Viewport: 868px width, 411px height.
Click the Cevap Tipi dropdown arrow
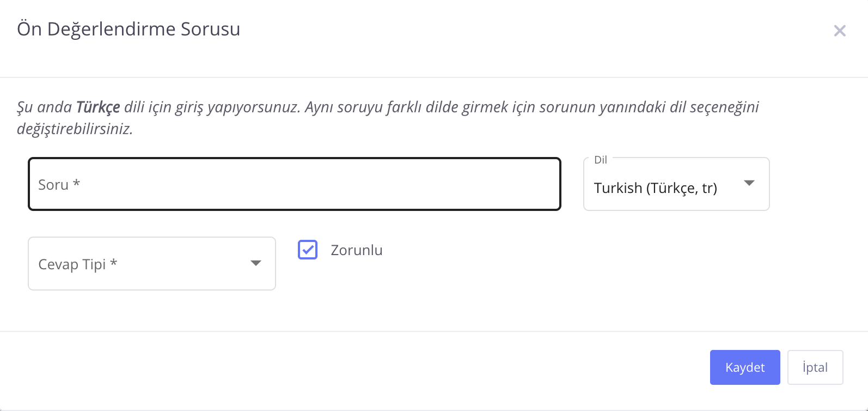(256, 263)
